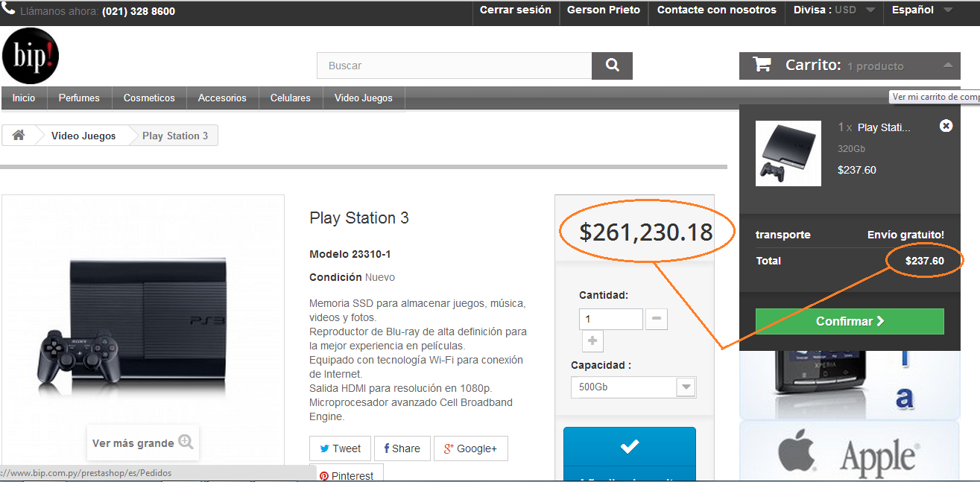
Task: Click the Play Station 3 product heading
Action: (x=359, y=218)
